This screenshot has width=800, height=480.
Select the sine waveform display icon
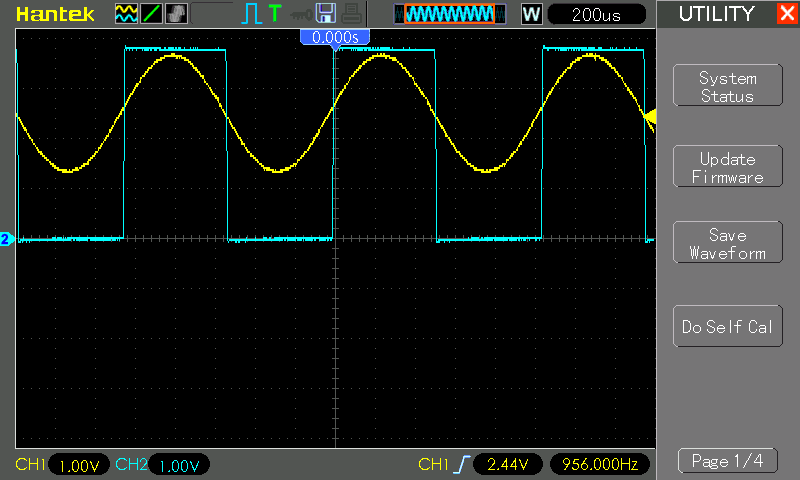click(126, 14)
